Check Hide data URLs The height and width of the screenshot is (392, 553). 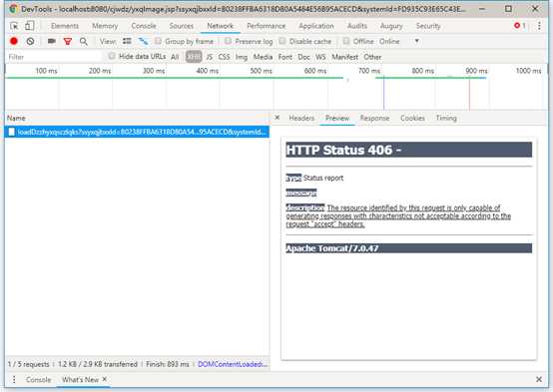click(112, 56)
